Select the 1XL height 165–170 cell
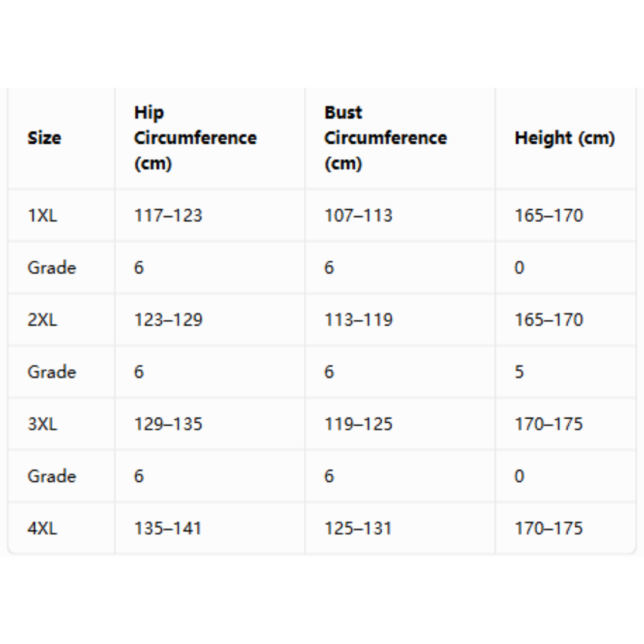This screenshot has height=644, width=644. click(549, 216)
